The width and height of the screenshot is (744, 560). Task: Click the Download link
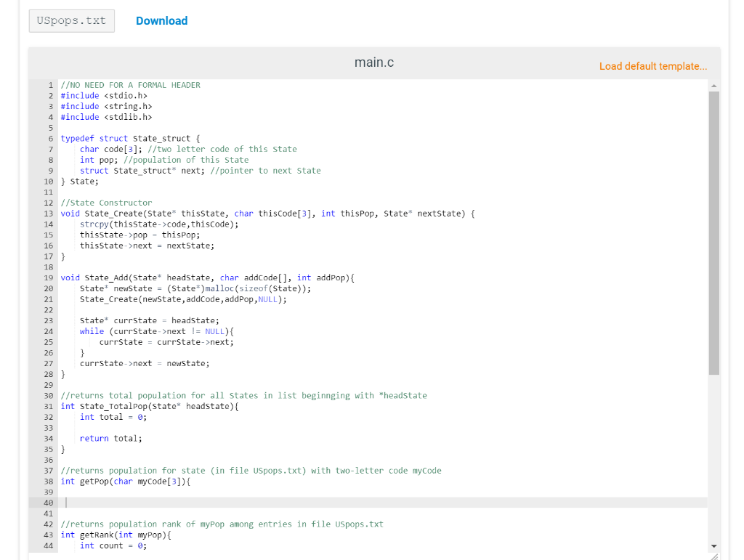(161, 20)
